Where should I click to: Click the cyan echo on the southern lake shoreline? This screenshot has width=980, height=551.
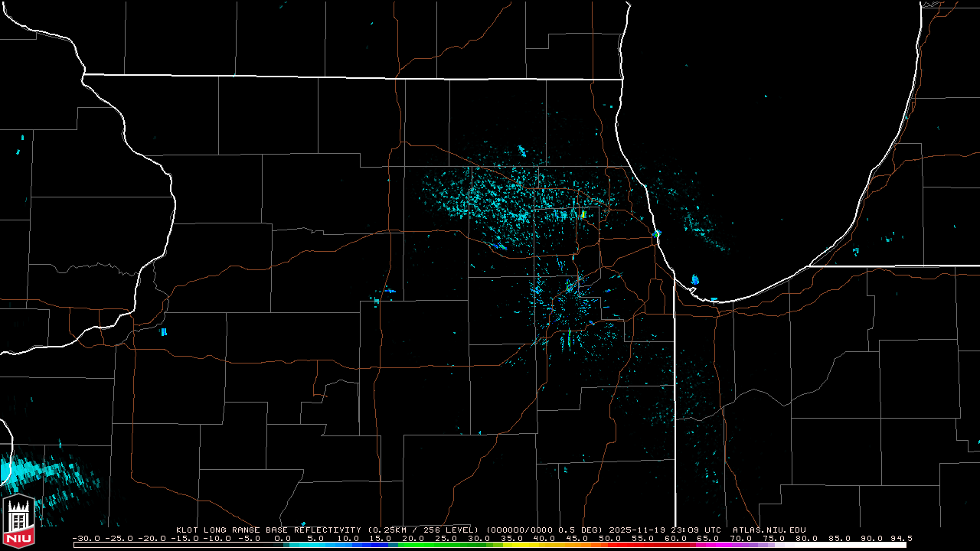pos(695,279)
